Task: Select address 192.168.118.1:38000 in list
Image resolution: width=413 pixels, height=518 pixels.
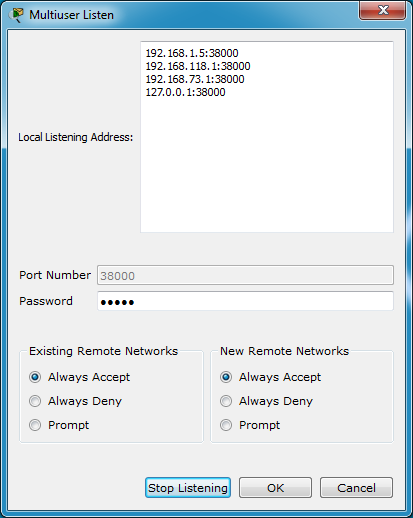Action: click(x=198, y=66)
